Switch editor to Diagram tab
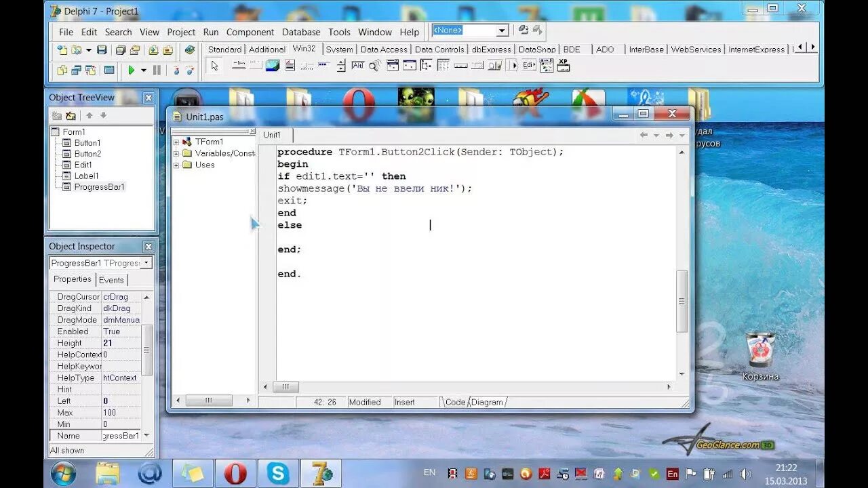 (488, 402)
